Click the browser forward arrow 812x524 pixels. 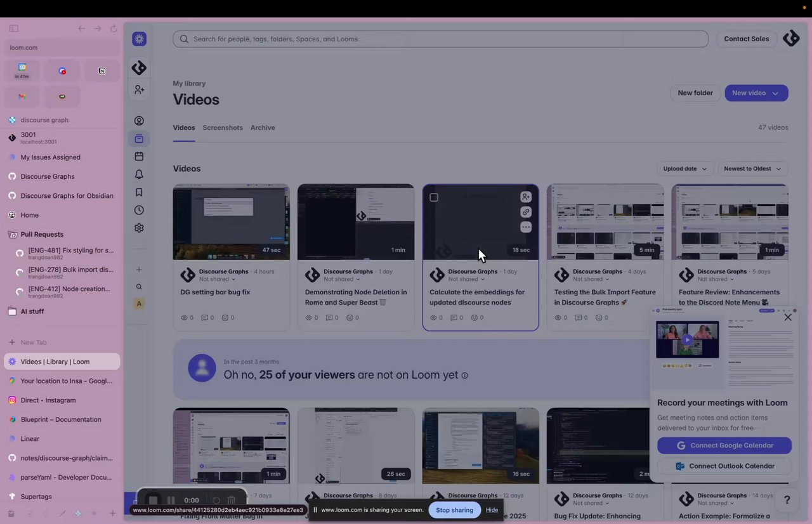(98, 29)
